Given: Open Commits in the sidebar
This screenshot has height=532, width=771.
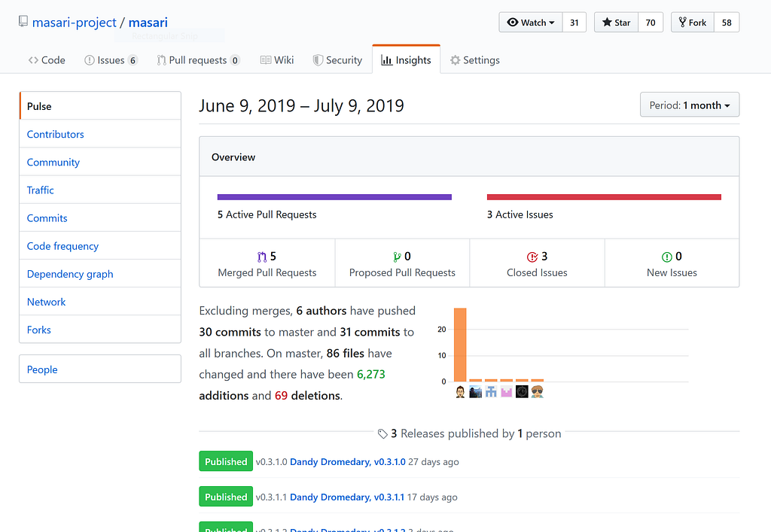Looking at the screenshot, I should tap(100, 217).
